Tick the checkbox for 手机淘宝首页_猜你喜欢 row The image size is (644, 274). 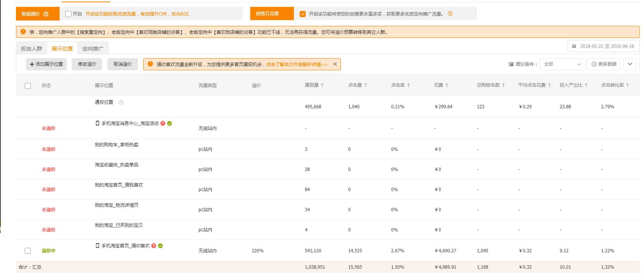pos(28,251)
